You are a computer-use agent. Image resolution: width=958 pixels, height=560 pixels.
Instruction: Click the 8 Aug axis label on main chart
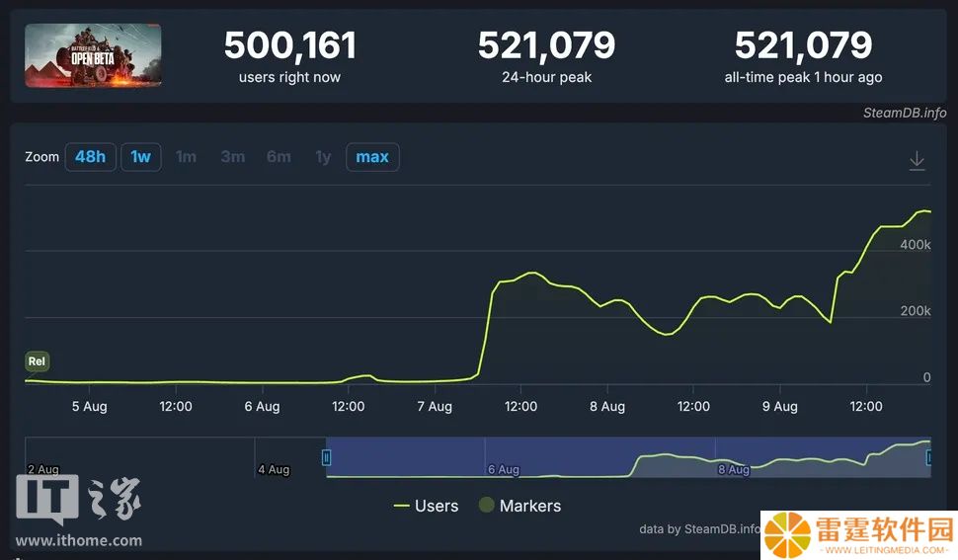[607, 407]
